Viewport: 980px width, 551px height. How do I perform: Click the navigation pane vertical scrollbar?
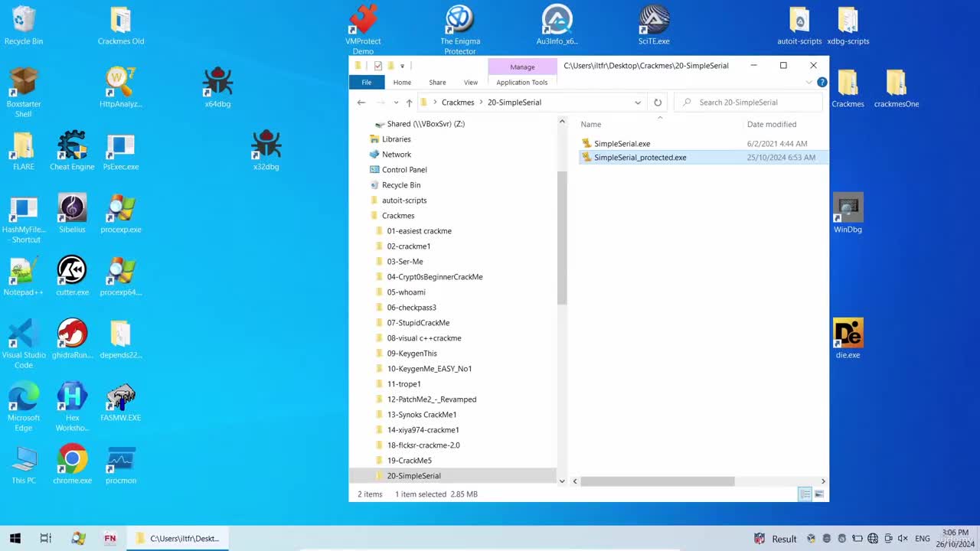click(562, 237)
